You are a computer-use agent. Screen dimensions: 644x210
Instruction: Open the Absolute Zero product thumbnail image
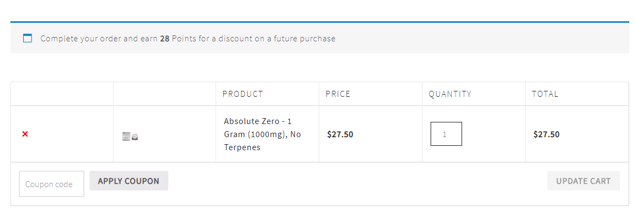pos(130,137)
